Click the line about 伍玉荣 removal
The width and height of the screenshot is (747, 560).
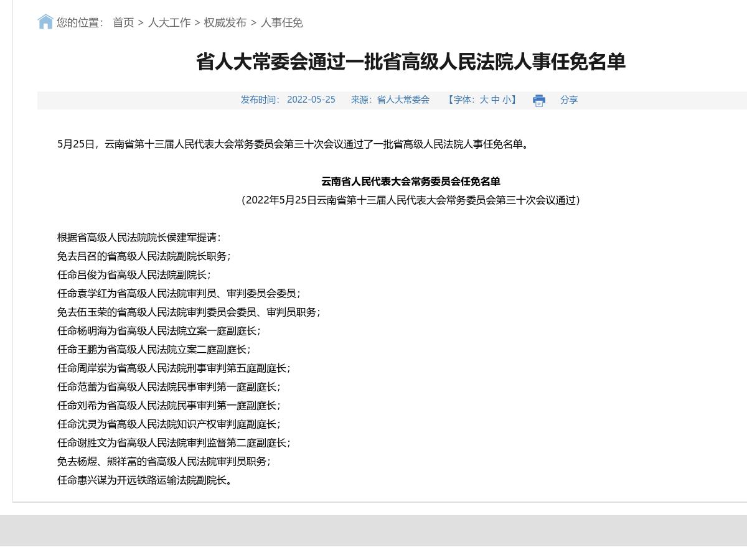click(189, 312)
